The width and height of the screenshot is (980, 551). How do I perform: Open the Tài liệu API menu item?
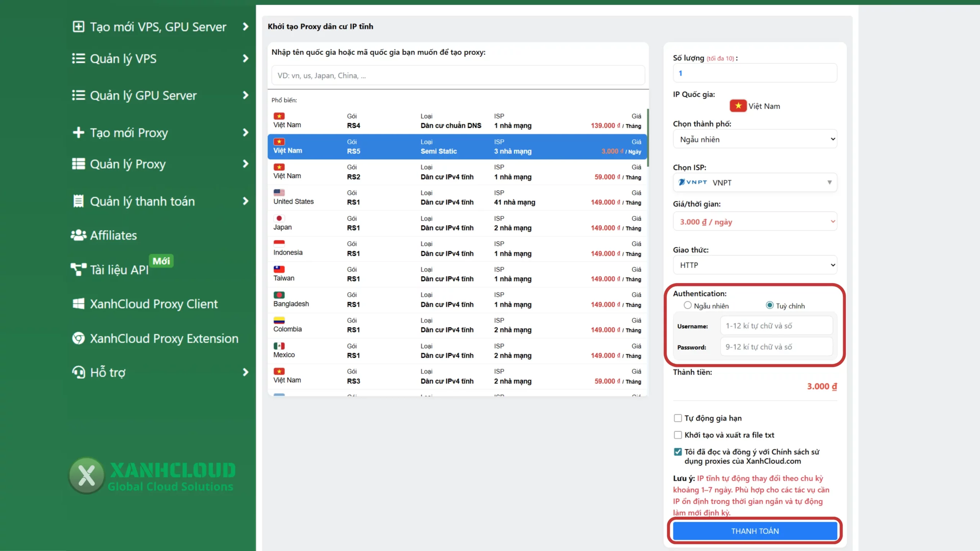tap(119, 269)
